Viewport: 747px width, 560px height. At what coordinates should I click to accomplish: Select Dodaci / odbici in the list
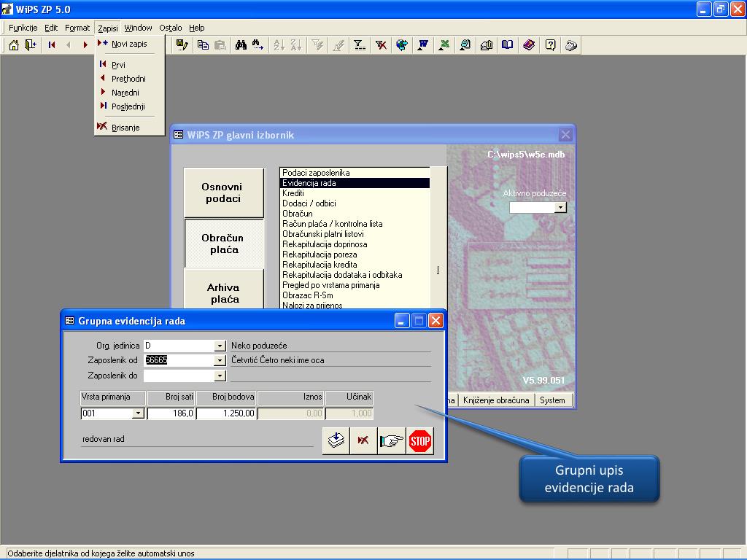point(355,203)
